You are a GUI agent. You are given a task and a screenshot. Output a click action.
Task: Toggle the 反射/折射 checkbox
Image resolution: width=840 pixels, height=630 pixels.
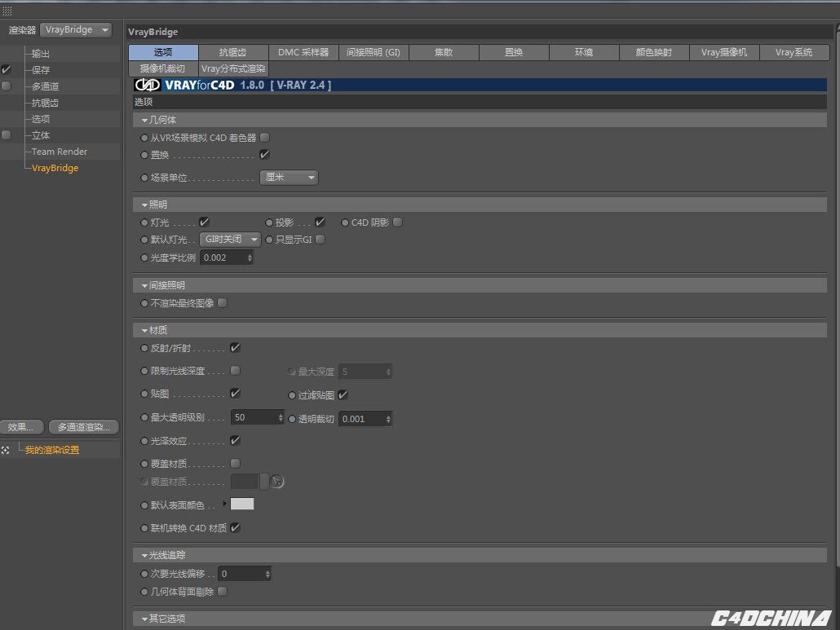(x=235, y=348)
